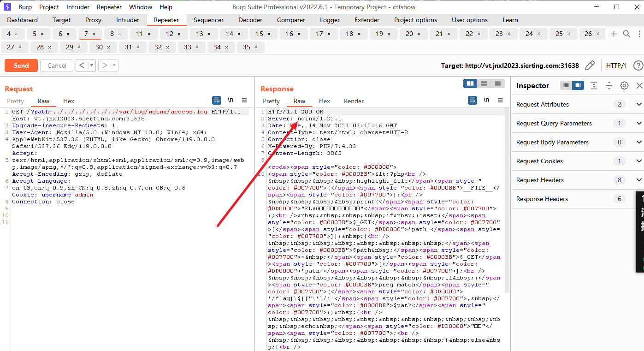Switch to combined tabbed request/response layout

[497, 83]
